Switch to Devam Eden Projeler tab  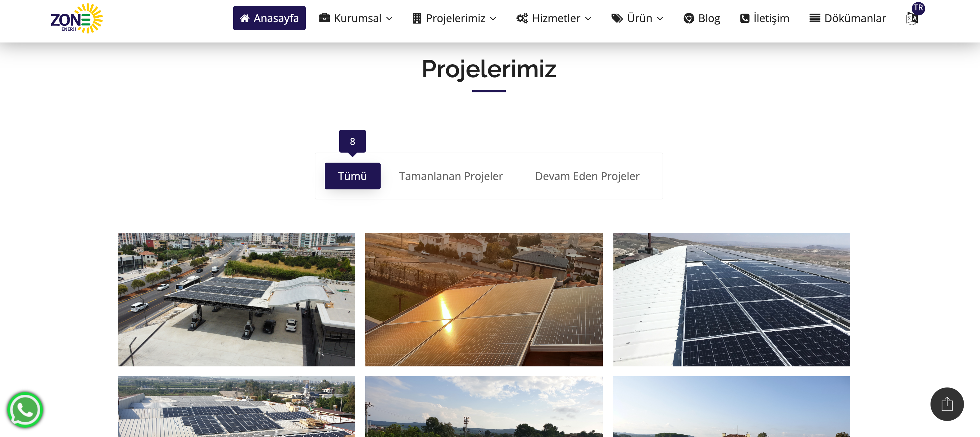(587, 176)
